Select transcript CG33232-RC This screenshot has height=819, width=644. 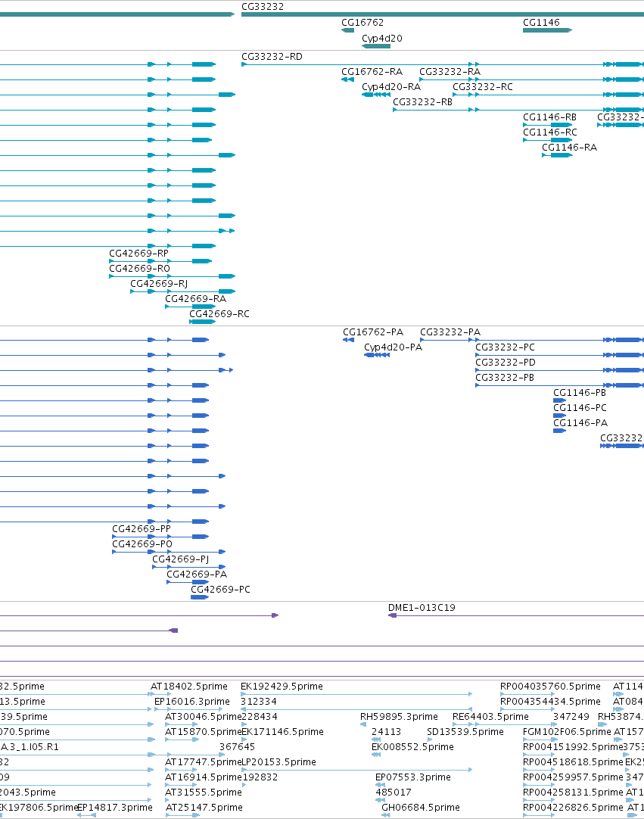[x=482, y=87]
